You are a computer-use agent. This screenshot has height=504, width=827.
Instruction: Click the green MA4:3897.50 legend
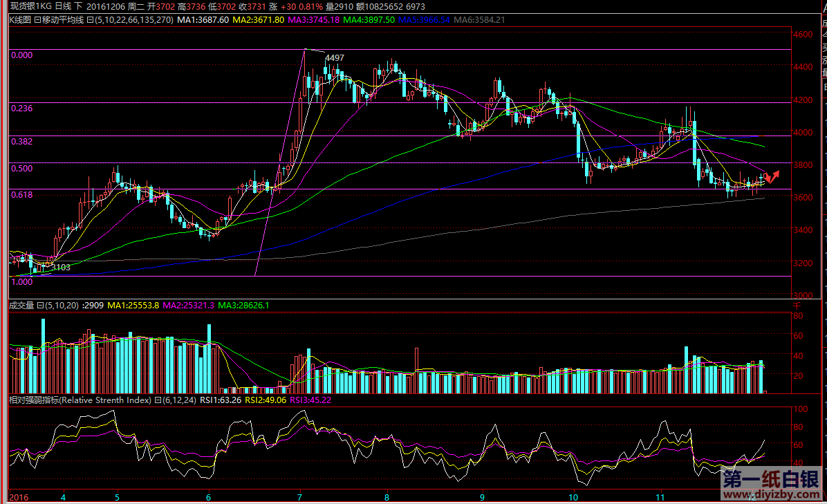point(369,20)
